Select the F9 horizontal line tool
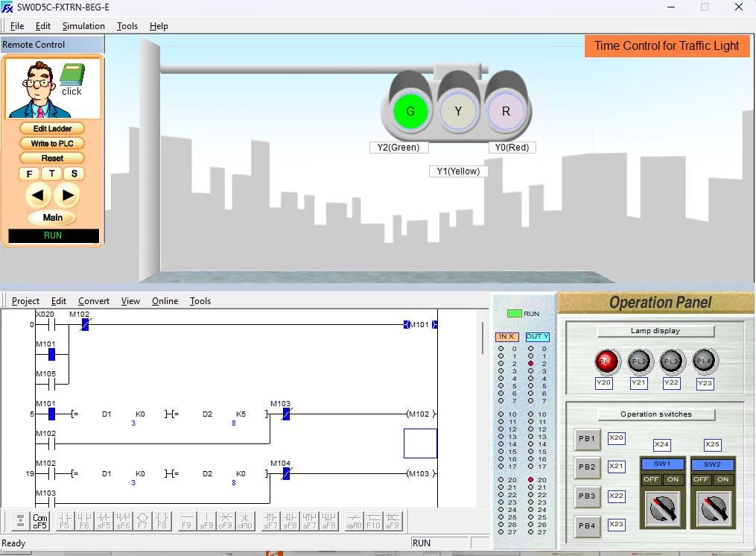 pyautogui.click(x=186, y=520)
